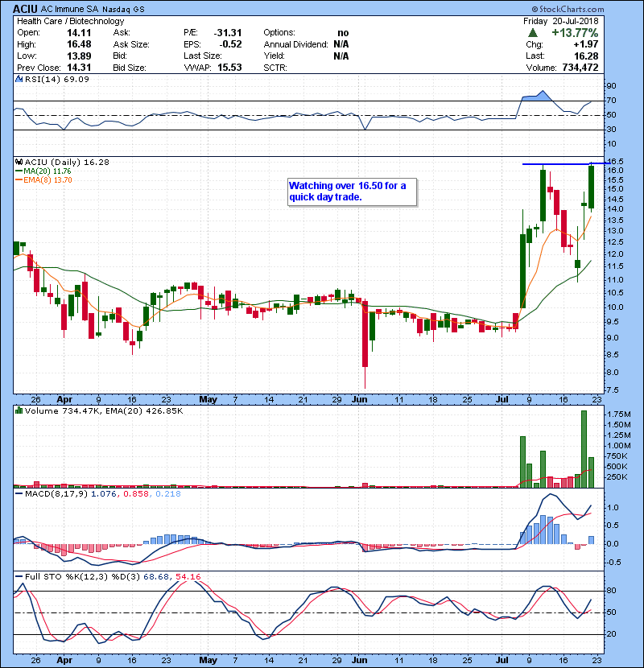Click the orange EMA(8) legend line marker
The image size is (644, 668).
pyautogui.click(x=19, y=179)
